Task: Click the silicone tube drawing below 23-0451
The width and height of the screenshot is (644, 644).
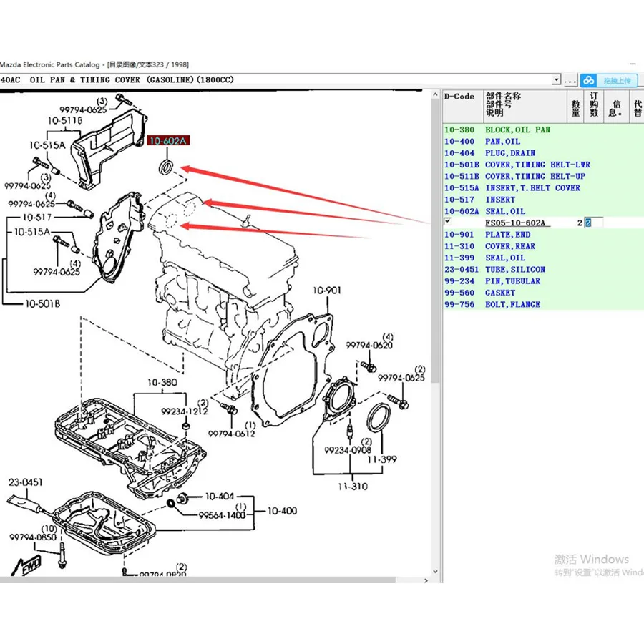Action: 26,504
